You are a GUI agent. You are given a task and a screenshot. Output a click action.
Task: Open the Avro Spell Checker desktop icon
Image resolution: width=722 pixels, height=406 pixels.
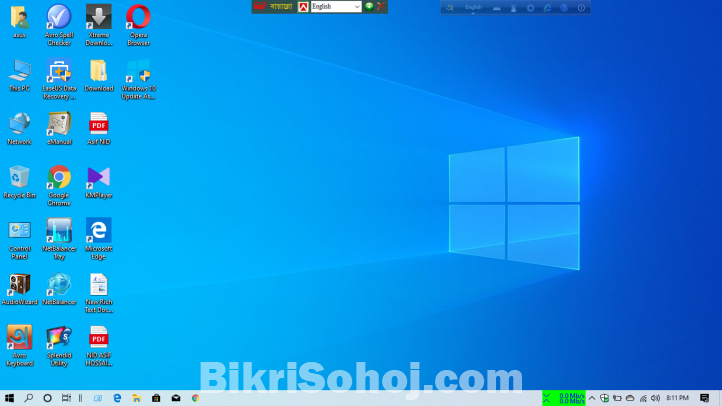pyautogui.click(x=59, y=18)
